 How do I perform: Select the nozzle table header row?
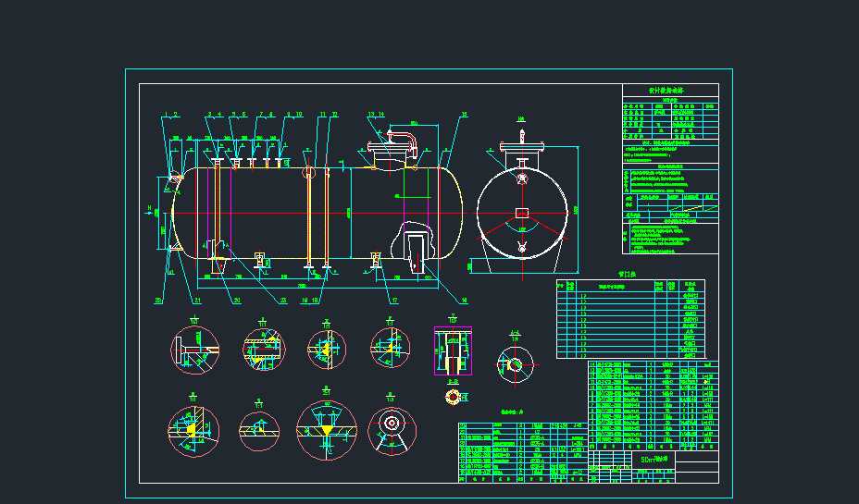tap(629, 287)
